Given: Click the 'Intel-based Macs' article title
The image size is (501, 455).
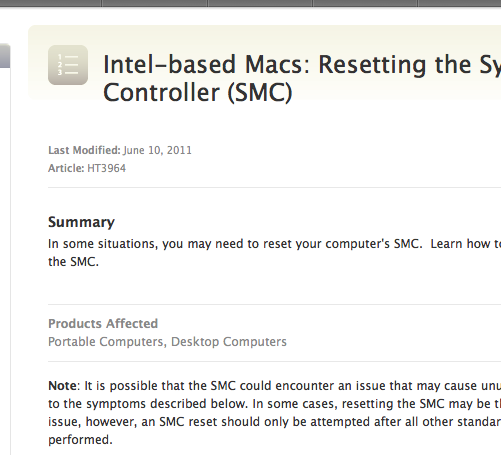Looking at the screenshot, I should pyautogui.click(x=302, y=78).
